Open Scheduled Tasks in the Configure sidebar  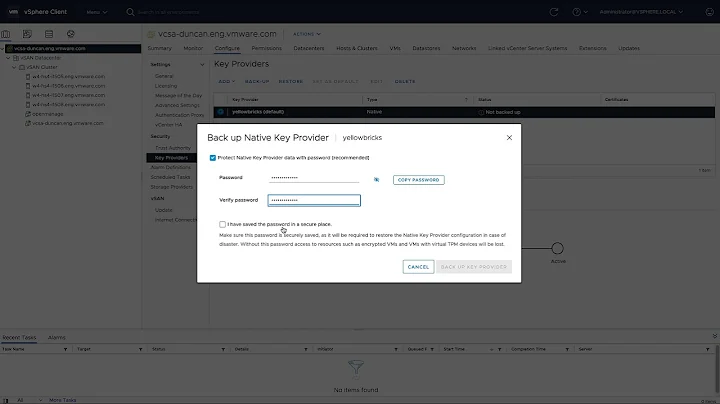[170, 177]
